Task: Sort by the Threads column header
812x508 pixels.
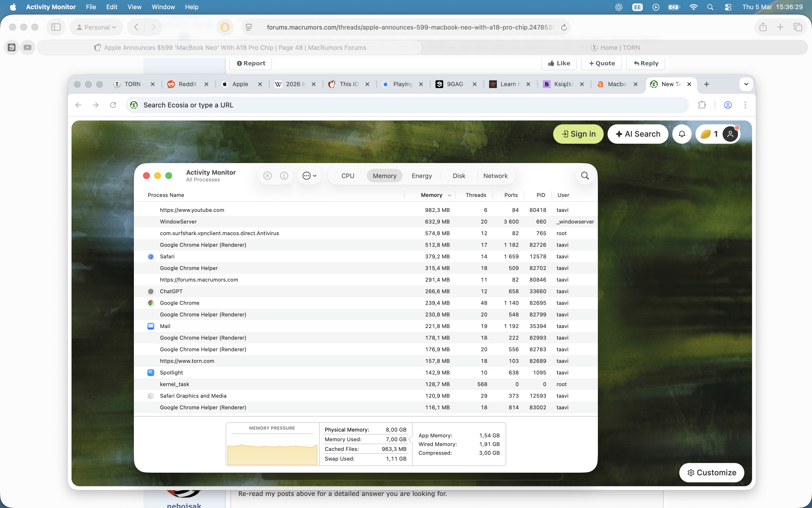Action: [x=475, y=195]
